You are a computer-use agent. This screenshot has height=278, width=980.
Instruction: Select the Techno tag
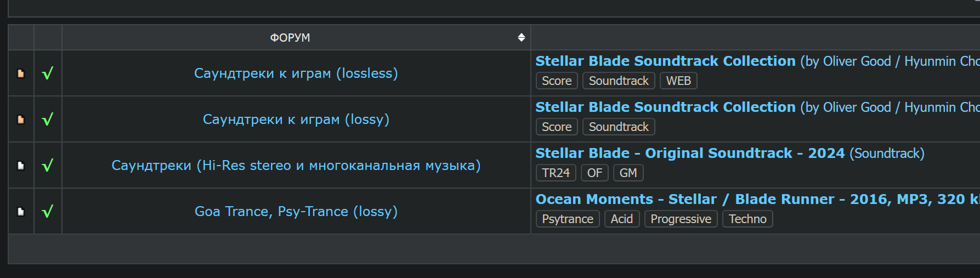(747, 219)
